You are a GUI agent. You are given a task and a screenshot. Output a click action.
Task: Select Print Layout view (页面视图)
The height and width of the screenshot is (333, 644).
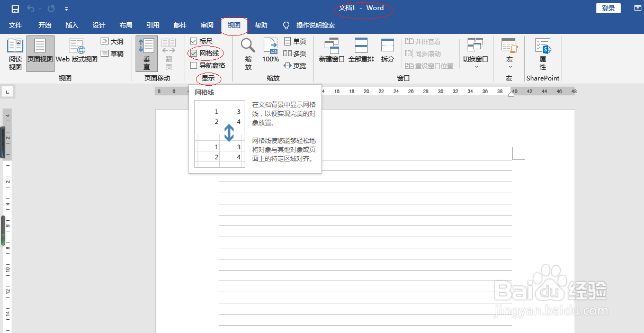pyautogui.click(x=40, y=55)
